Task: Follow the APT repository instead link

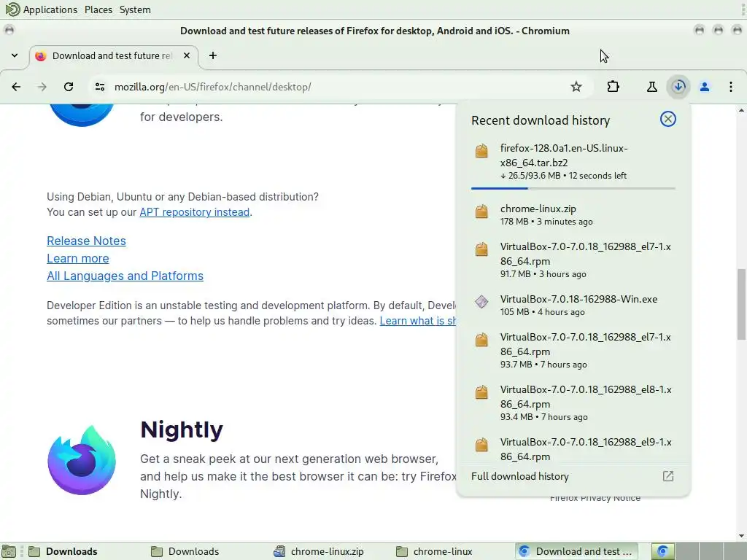Action: [x=194, y=212]
